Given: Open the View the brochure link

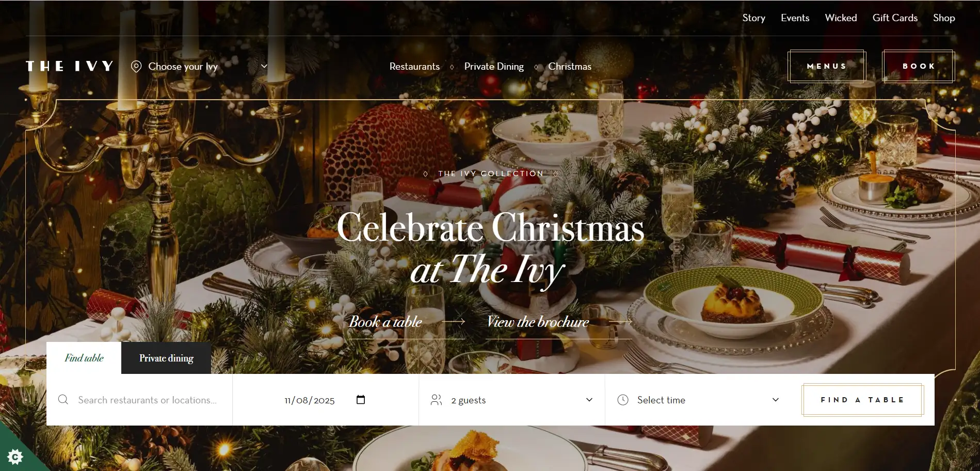Looking at the screenshot, I should click(x=538, y=322).
